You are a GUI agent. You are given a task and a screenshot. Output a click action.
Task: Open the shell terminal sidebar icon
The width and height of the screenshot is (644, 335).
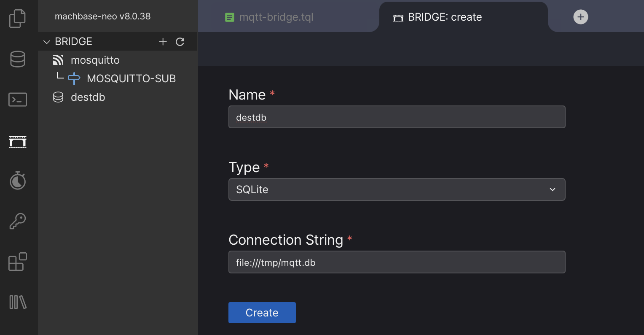[17, 100]
